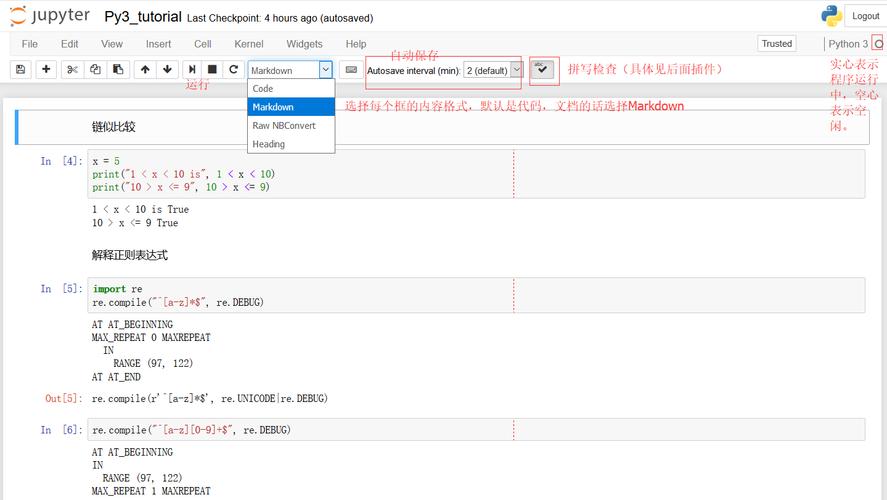Move selected cell up arrow

click(x=145, y=70)
